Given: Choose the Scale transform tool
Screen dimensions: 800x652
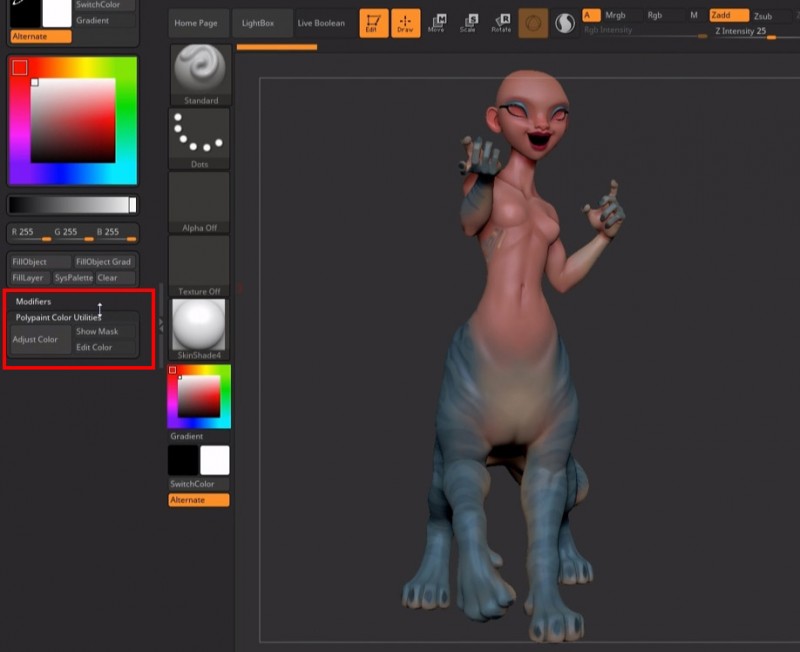Looking at the screenshot, I should click(x=468, y=23).
